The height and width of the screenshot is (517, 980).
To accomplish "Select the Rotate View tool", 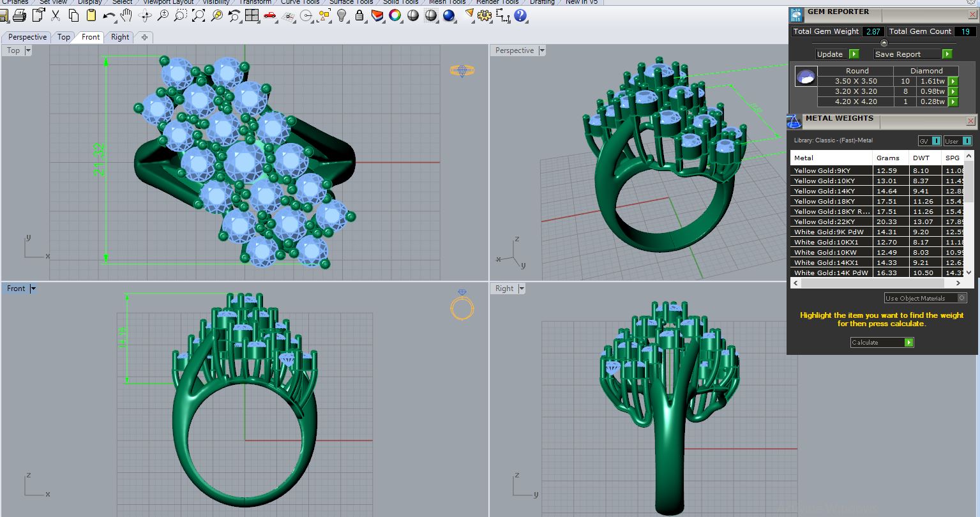I will click(x=145, y=15).
